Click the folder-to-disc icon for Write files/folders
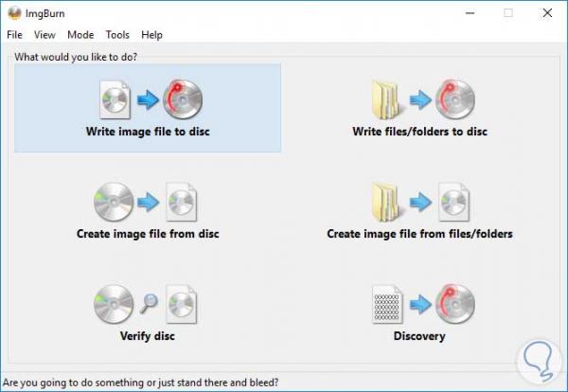Image resolution: width=568 pixels, height=392 pixels. [x=423, y=99]
